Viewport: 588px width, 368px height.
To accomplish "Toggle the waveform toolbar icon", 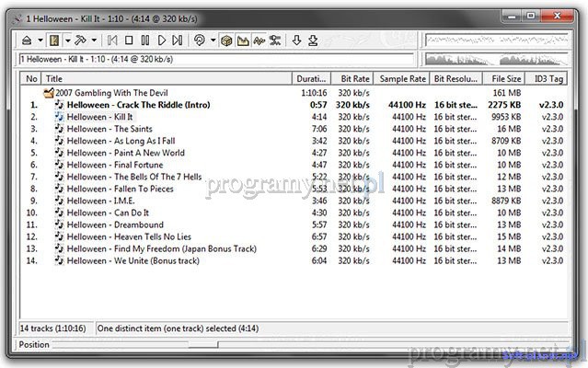I will tap(259, 40).
